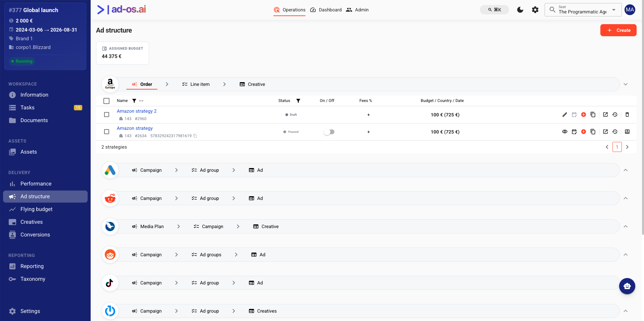Go to Information in sidebar
The image size is (644, 321).
(x=45, y=95)
